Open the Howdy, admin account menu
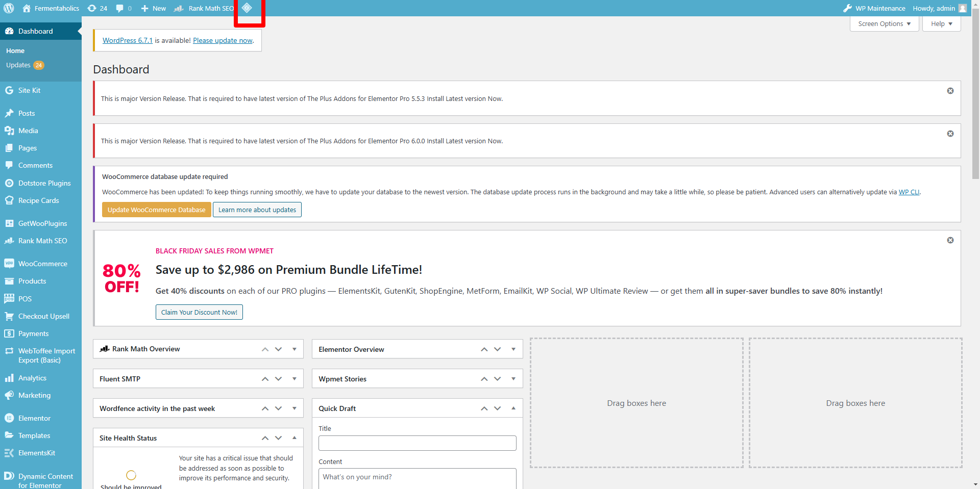980x489 pixels. [x=939, y=8]
